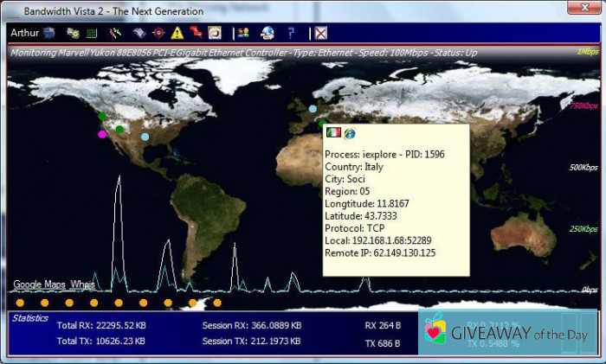Click the web globe toolbar icon

click(268, 33)
